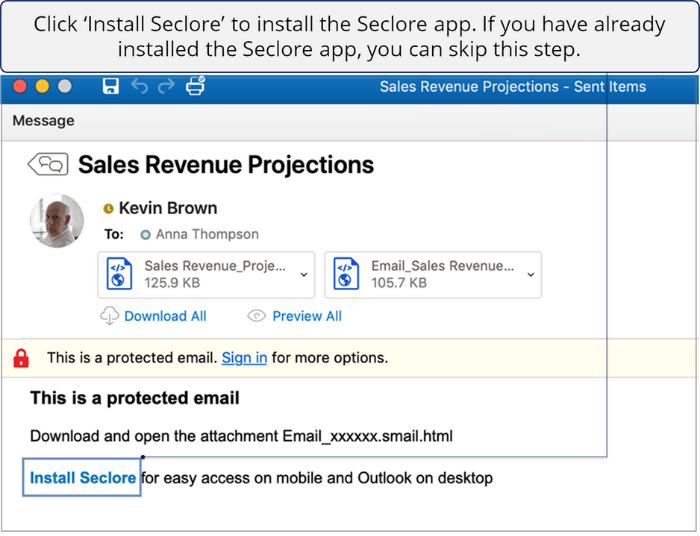Click the red lock protected-email icon
This screenshot has height=536, width=700.
coord(21,358)
